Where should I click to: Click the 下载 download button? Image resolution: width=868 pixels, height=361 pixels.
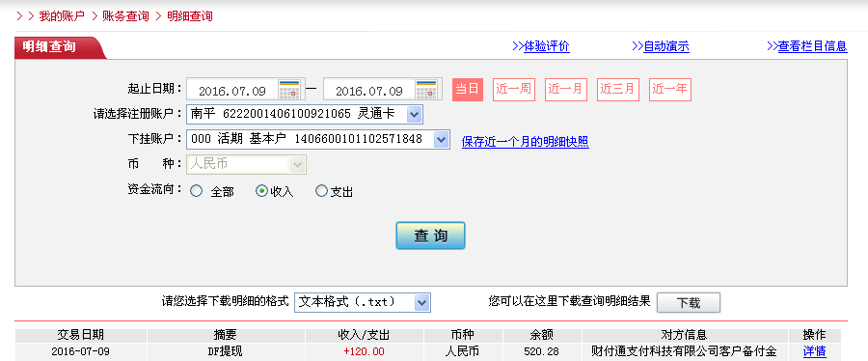pos(688,303)
